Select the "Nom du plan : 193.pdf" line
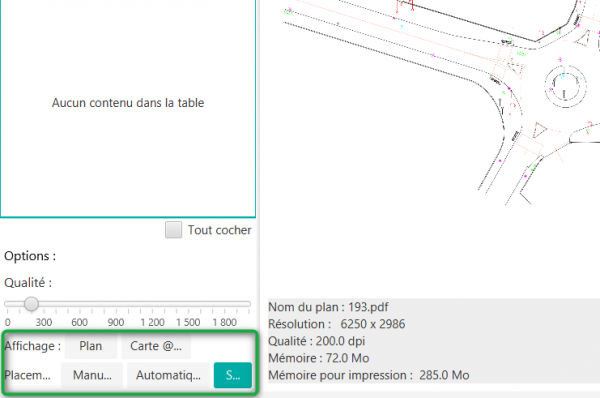The height and width of the screenshot is (398, 600). point(328,307)
